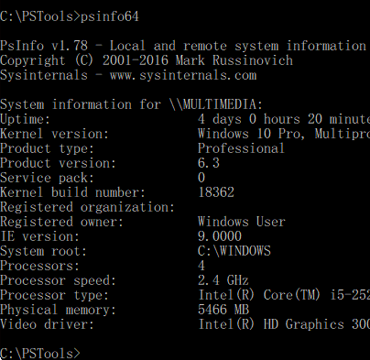
Task: Click the Uptime value line
Action: point(284,119)
